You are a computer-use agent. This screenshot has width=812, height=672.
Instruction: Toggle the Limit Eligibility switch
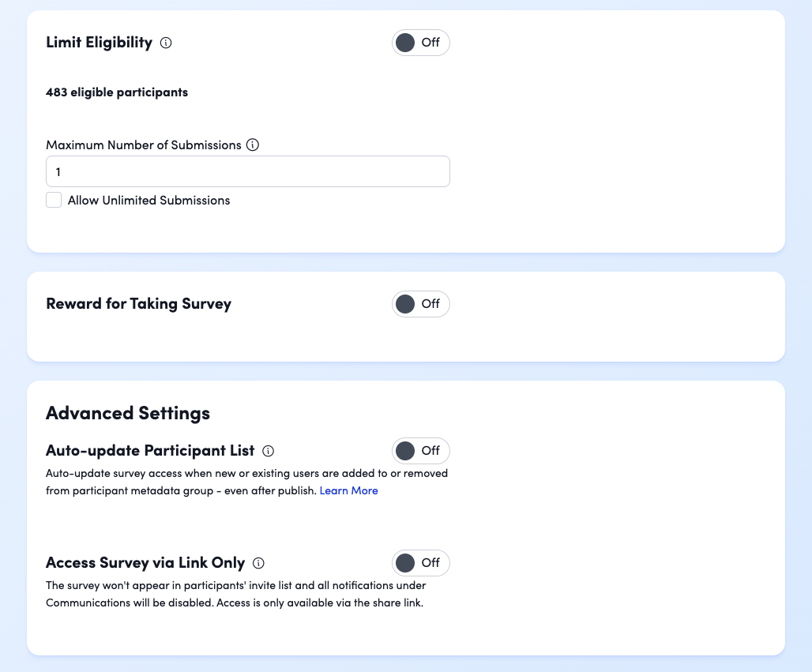tap(420, 43)
